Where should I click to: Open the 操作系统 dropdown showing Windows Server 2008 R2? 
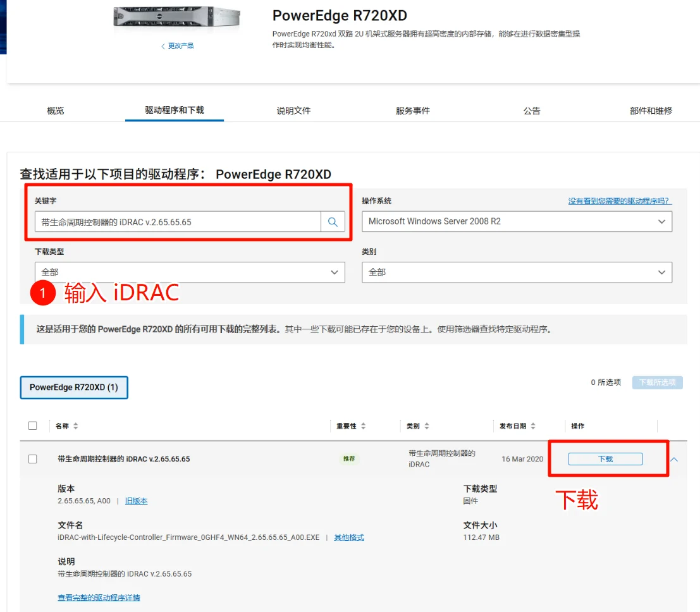coord(517,221)
